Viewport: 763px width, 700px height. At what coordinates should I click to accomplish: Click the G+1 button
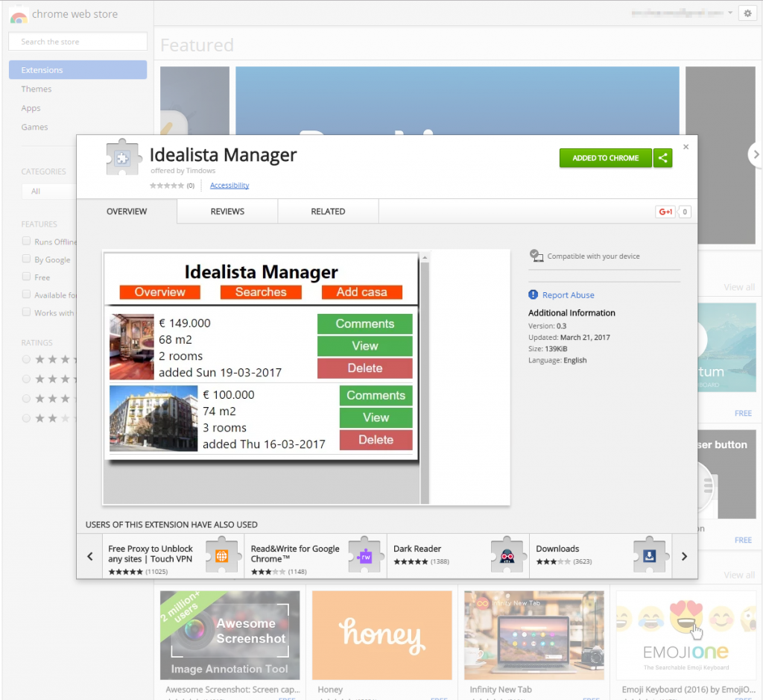click(665, 212)
